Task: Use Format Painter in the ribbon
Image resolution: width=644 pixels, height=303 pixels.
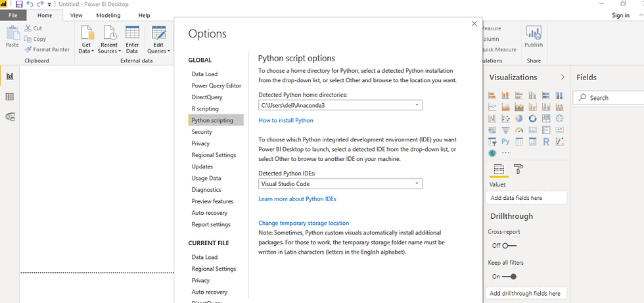Action: 47,50
